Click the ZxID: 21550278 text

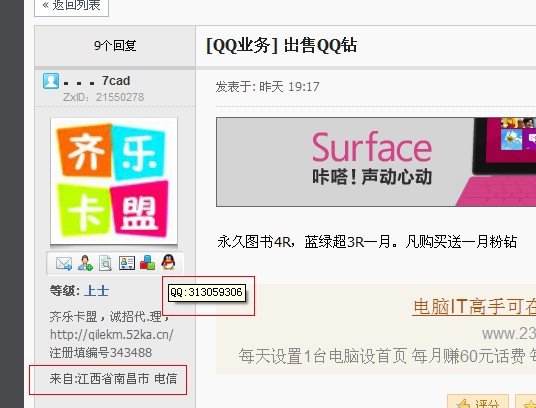[x=103, y=97]
